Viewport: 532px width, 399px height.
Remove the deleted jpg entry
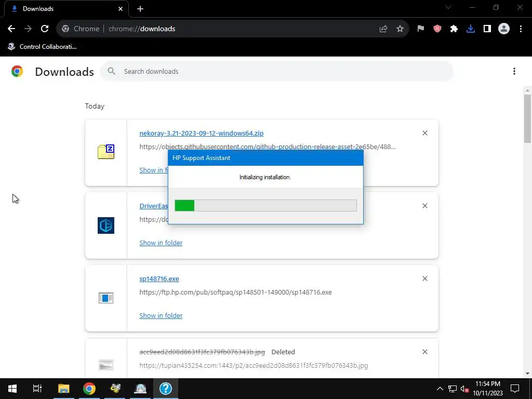[x=425, y=352]
